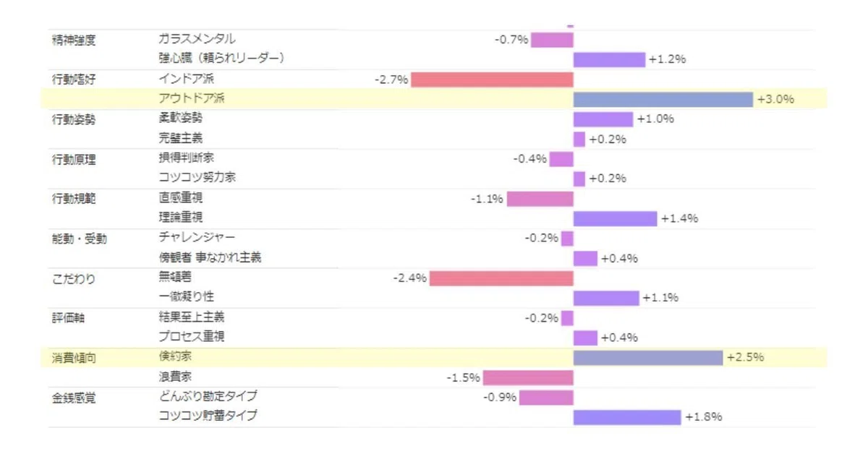The width and height of the screenshot is (868, 454).
Task: Click the 浪費家 -1.5% bar
Action: click(528, 377)
